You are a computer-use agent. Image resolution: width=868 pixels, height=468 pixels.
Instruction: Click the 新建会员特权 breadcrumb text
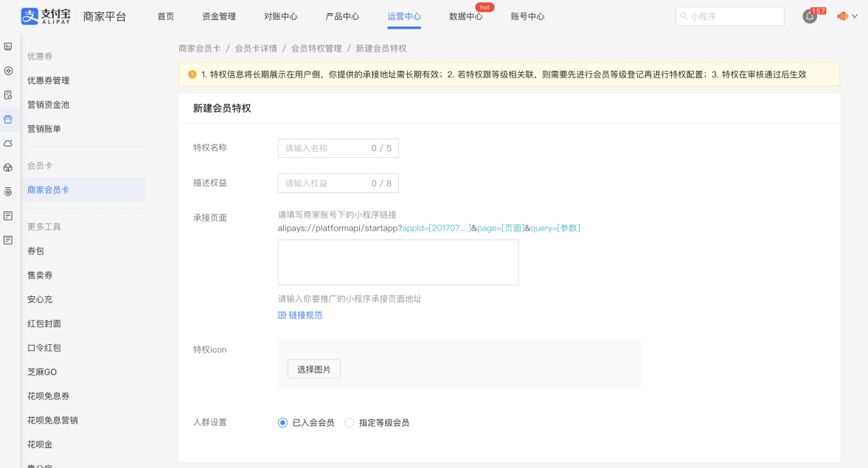click(381, 49)
